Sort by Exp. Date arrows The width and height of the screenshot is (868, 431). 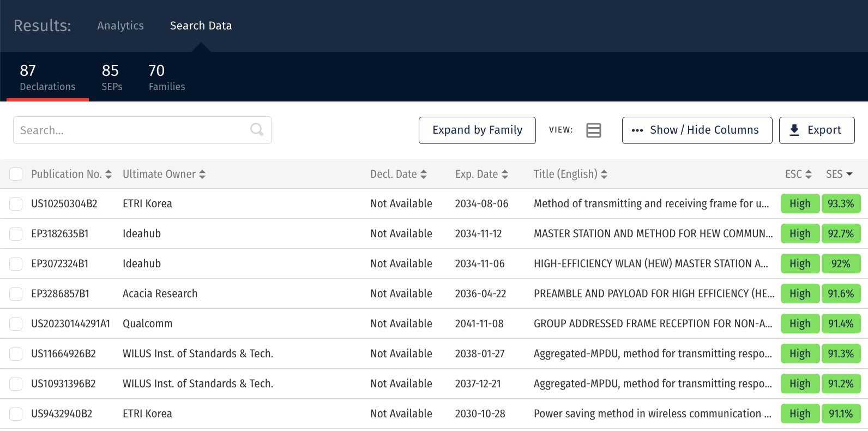pyautogui.click(x=505, y=174)
